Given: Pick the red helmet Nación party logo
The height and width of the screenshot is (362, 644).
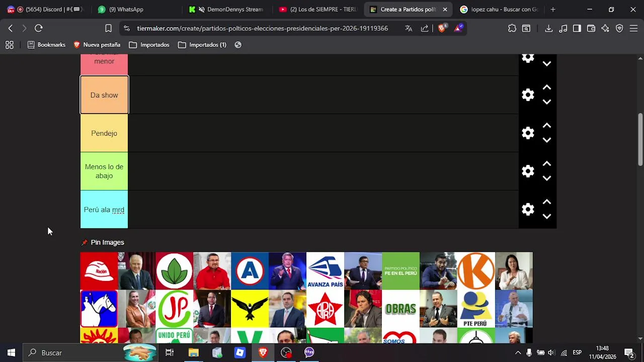Looking at the screenshot, I should (99, 271).
